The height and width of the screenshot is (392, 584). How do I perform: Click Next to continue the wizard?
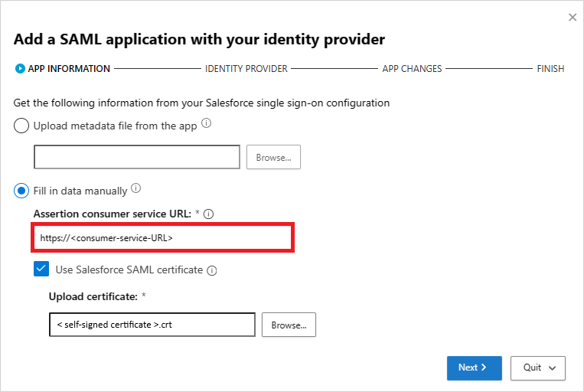click(474, 367)
